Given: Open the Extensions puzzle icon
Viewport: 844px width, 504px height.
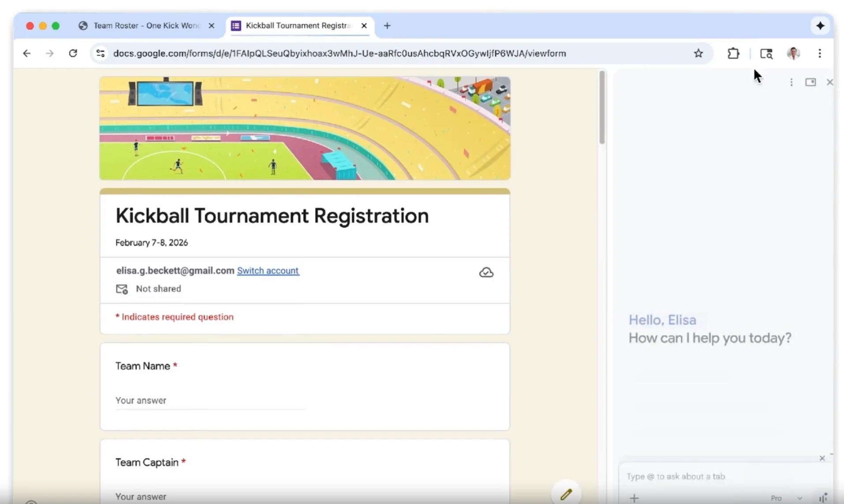Looking at the screenshot, I should pyautogui.click(x=733, y=53).
